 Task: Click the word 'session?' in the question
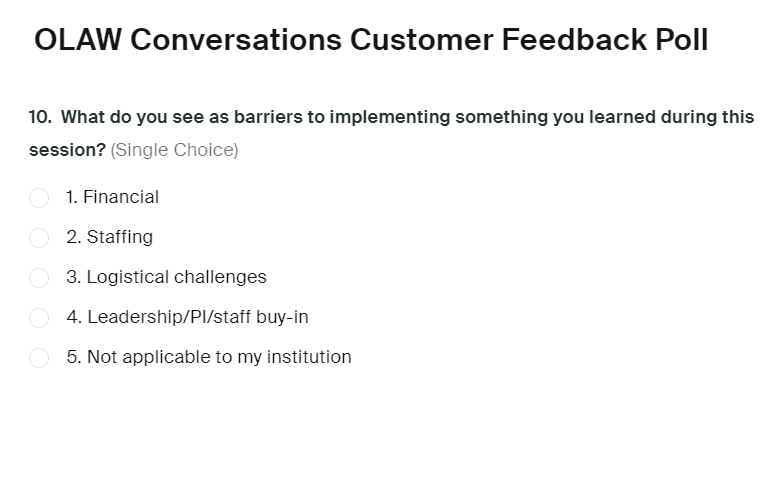[67, 150]
